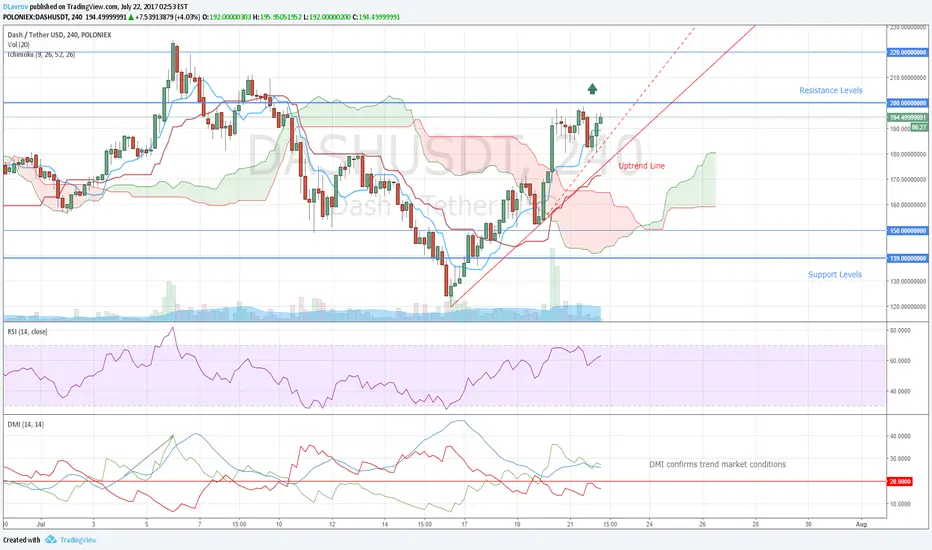Click the '28' date label on time axis

[x=755, y=524]
